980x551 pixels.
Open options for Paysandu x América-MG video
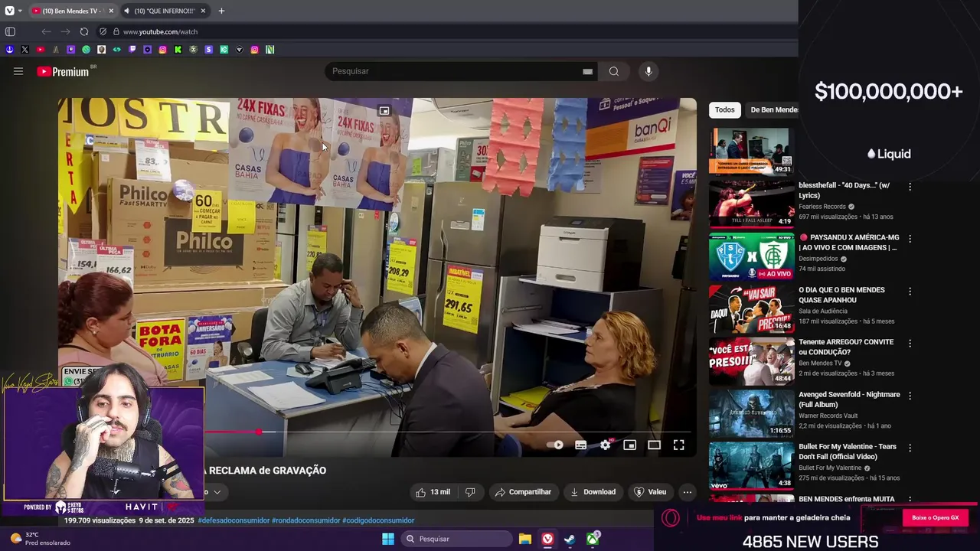pyautogui.click(x=910, y=239)
